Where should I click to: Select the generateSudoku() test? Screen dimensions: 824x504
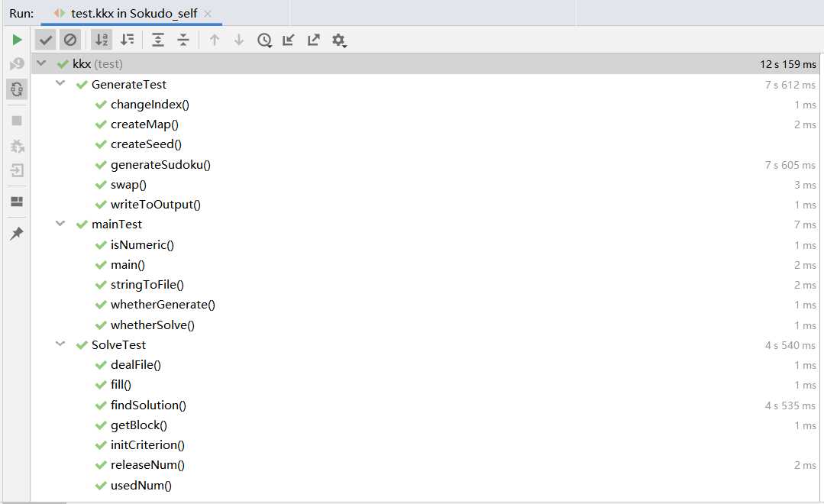click(425, 165)
